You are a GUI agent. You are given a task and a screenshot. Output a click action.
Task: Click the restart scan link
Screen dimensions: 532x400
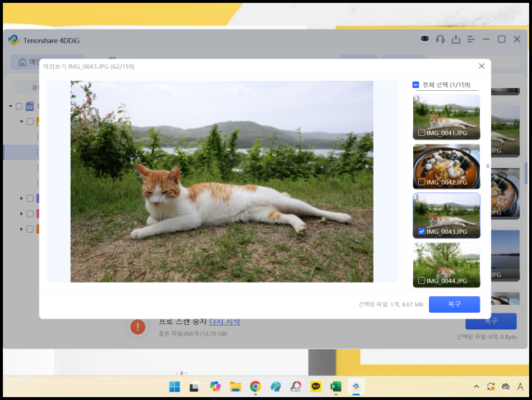[x=224, y=321]
